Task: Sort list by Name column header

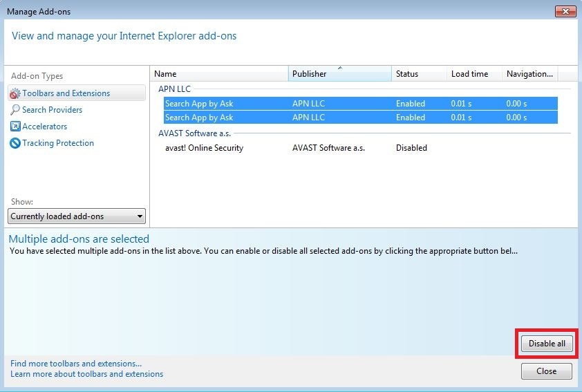Action: 219,74
